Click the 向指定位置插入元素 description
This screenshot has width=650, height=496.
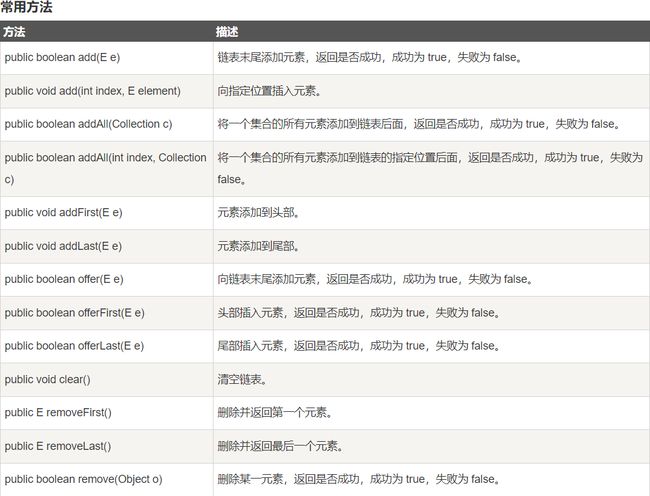pyautogui.click(x=269, y=91)
